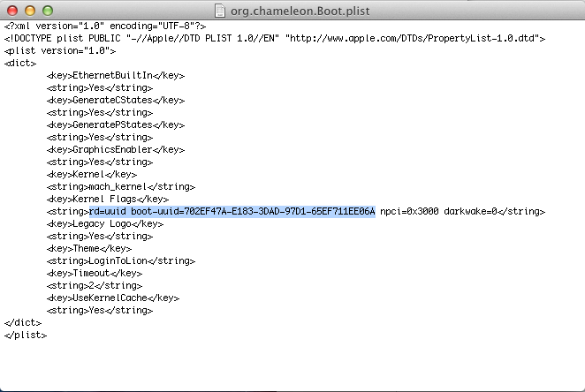Click the Yes string under Legacy Logo
This screenshot has width=585, height=392.
tap(100, 236)
